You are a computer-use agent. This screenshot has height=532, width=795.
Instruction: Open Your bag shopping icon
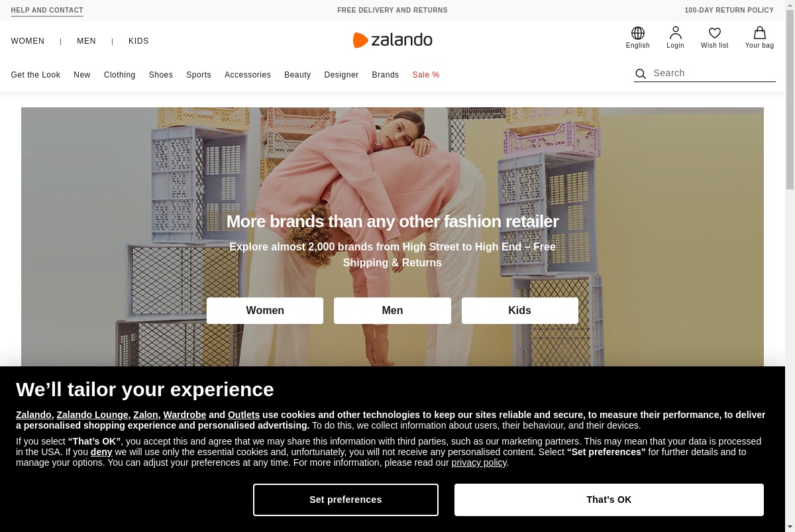click(759, 33)
